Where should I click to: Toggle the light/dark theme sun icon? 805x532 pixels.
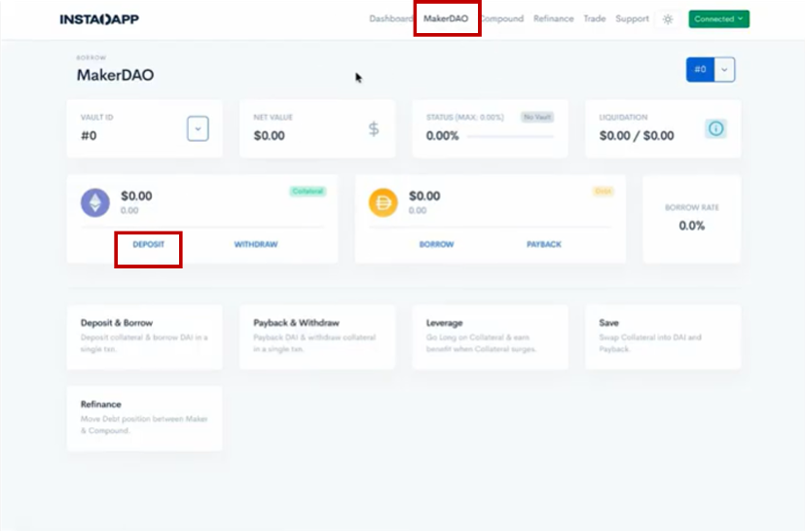point(668,19)
